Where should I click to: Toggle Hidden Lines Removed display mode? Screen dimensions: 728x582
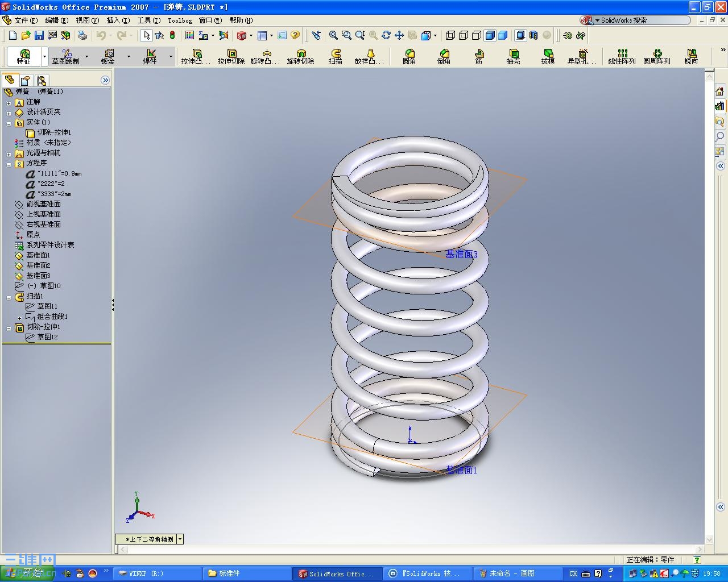(x=477, y=35)
